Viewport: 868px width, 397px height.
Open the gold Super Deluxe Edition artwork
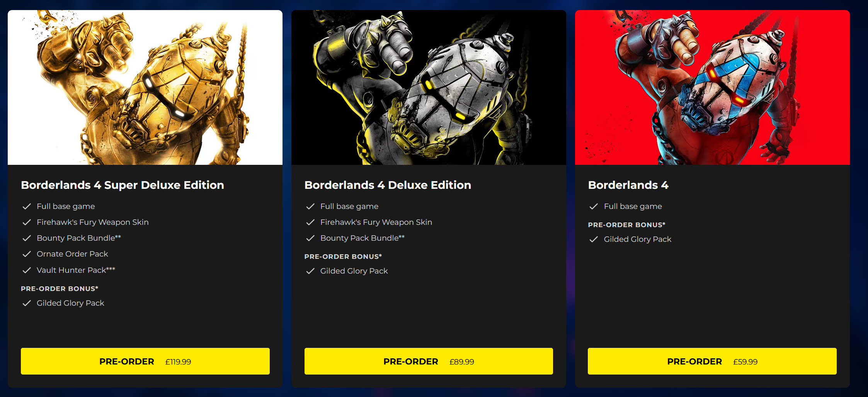coord(145,87)
